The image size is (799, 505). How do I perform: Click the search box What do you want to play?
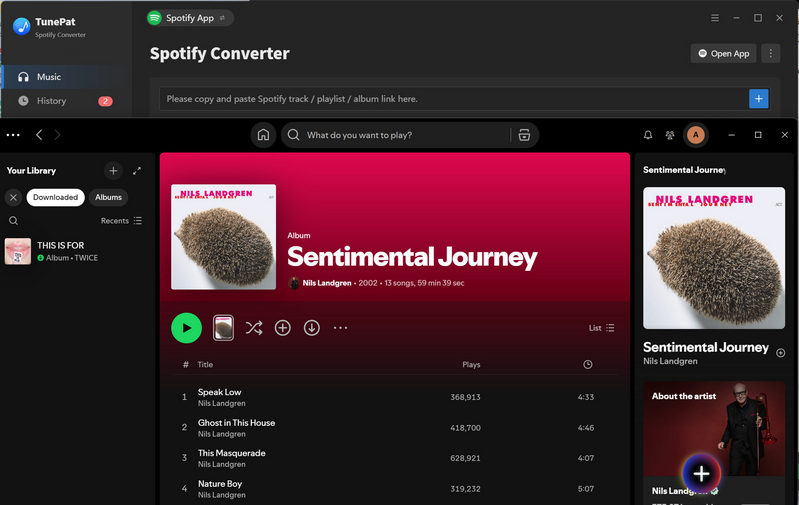tap(397, 135)
